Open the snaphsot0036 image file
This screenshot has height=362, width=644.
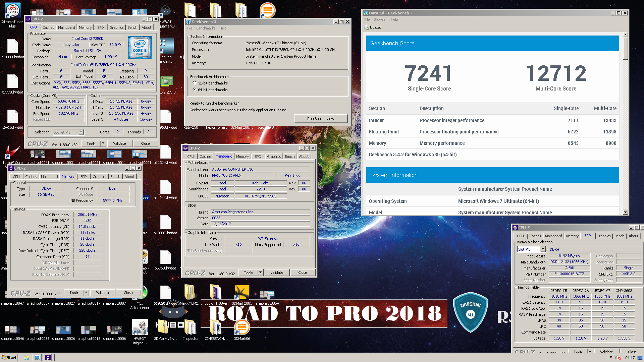38,332
